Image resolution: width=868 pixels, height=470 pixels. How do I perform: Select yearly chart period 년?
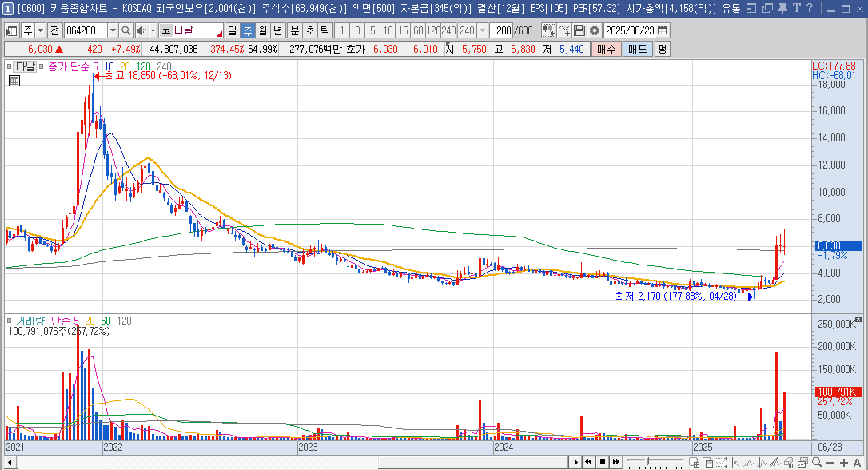pyautogui.click(x=278, y=30)
